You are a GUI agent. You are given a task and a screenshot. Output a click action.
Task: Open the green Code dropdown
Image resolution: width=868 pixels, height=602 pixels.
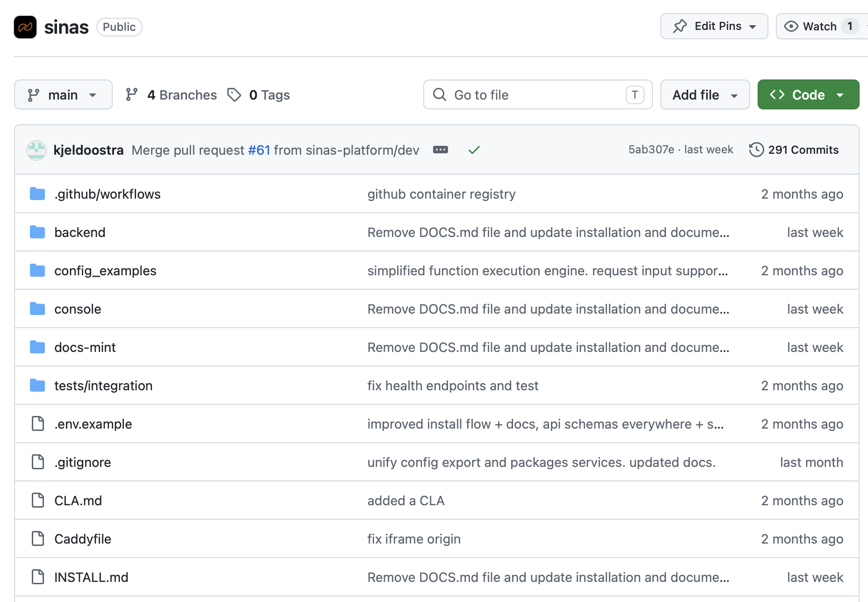tap(808, 94)
